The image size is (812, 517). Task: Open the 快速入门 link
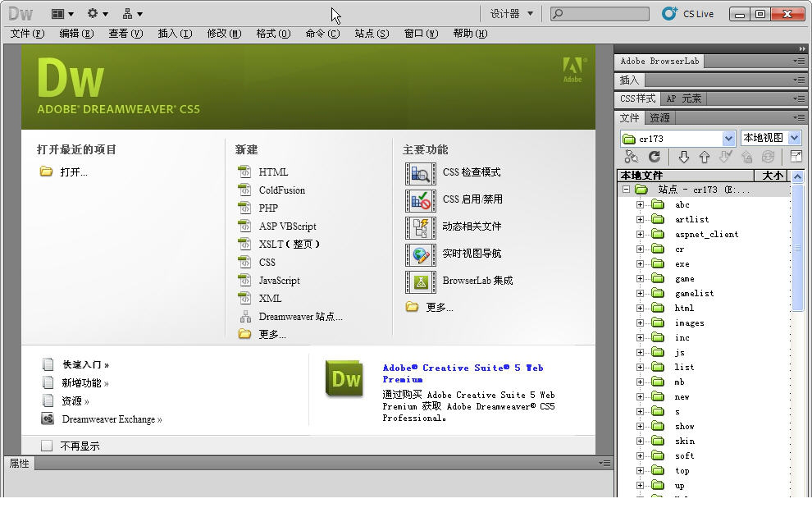click(85, 364)
